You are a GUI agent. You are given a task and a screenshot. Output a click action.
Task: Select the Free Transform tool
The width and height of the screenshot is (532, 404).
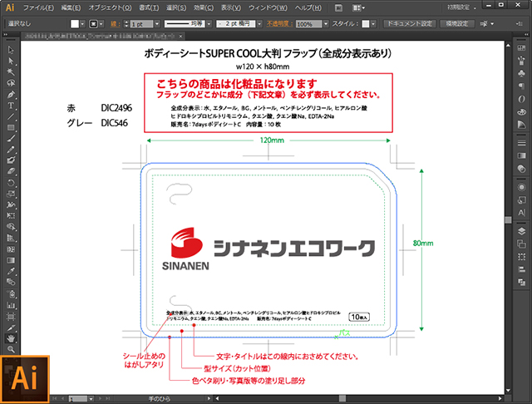[11, 216]
